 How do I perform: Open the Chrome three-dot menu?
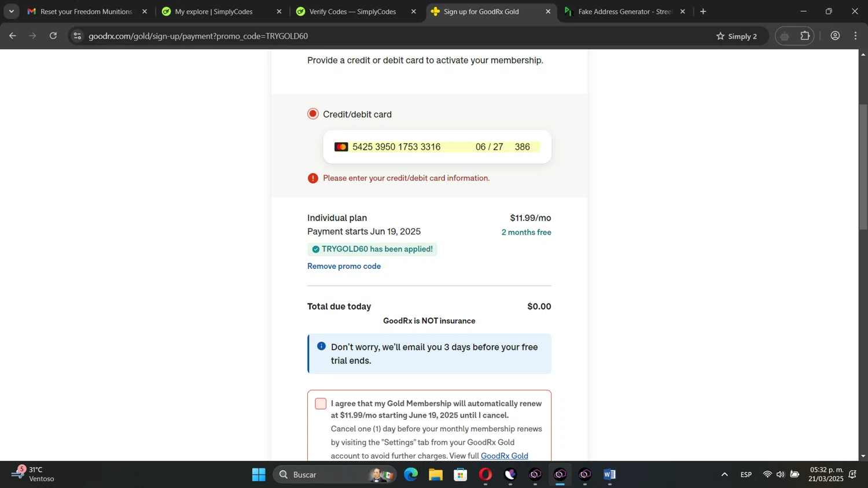pyautogui.click(x=856, y=36)
